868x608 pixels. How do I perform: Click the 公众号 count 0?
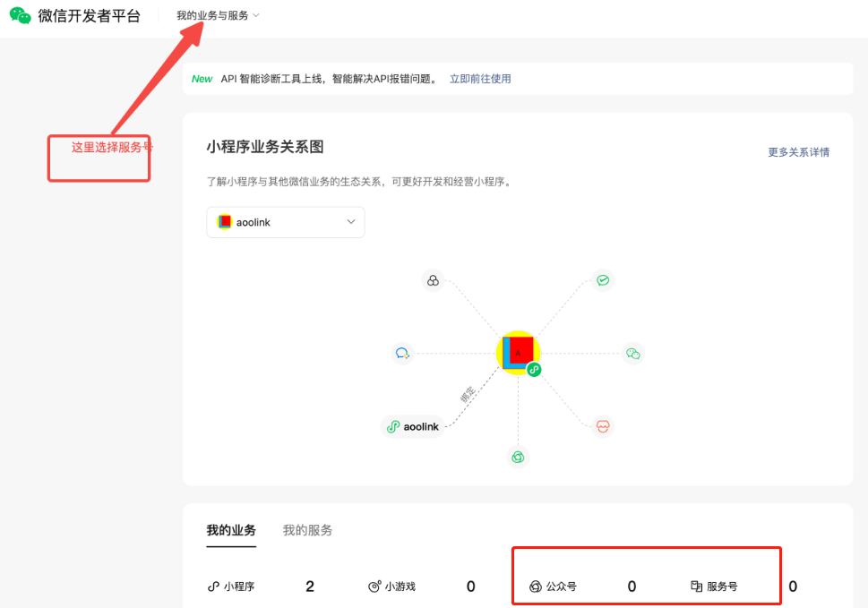tap(632, 587)
